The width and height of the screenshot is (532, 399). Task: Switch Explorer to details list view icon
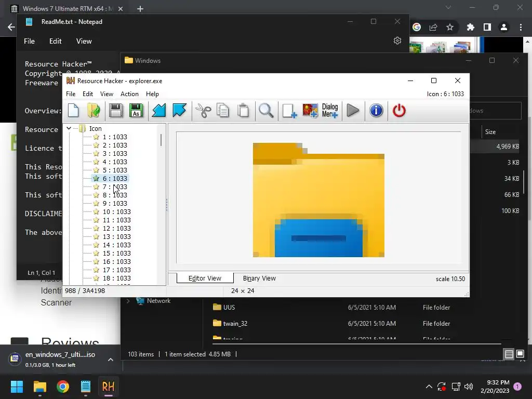509,354
